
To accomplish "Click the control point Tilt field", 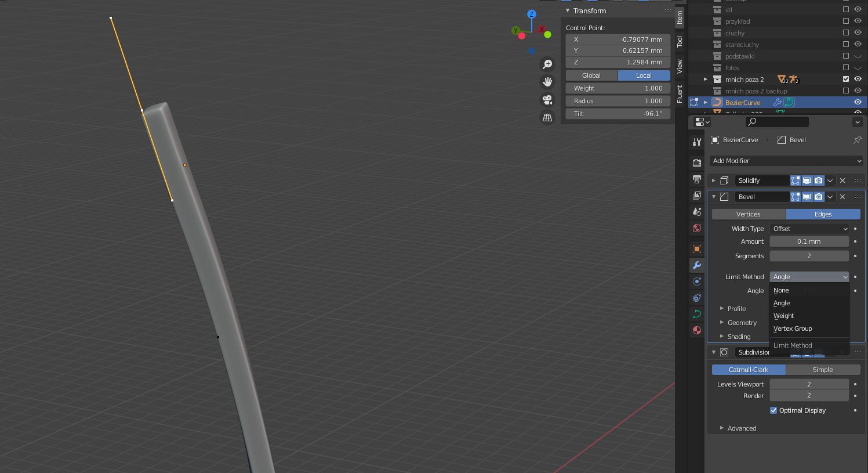I will tap(618, 114).
